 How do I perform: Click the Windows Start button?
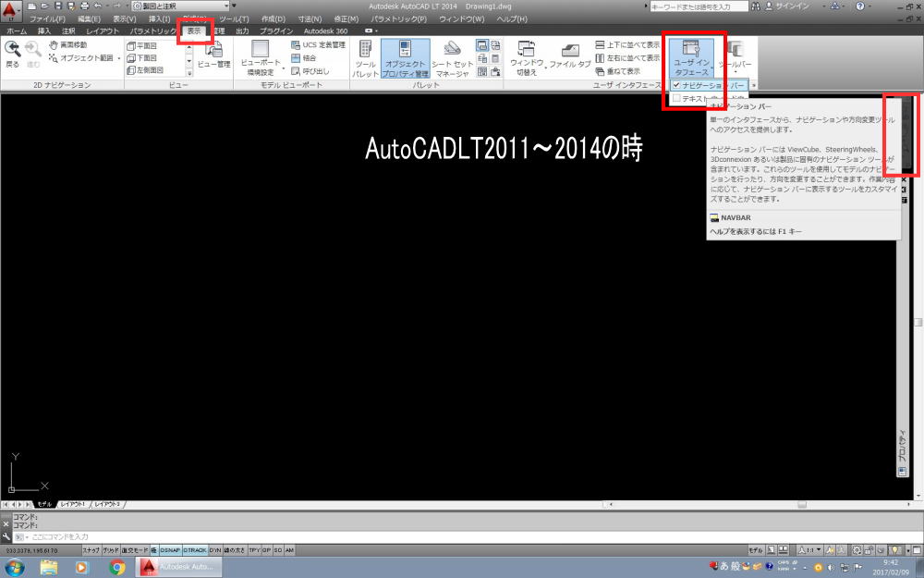14,567
